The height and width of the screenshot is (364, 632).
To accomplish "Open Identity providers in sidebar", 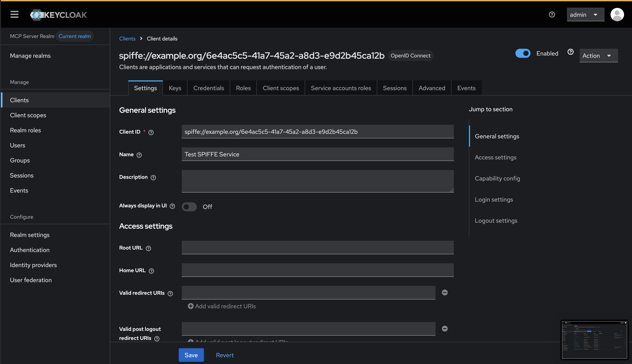I will 56,265.
